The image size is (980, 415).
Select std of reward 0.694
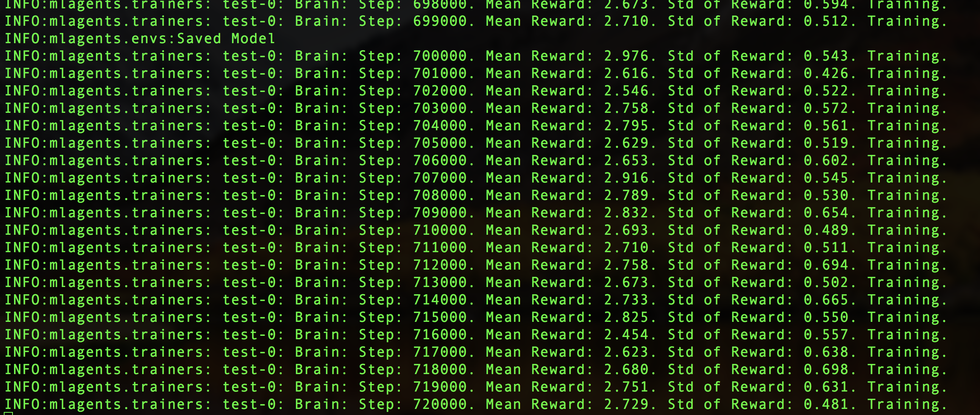[x=826, y=265]
